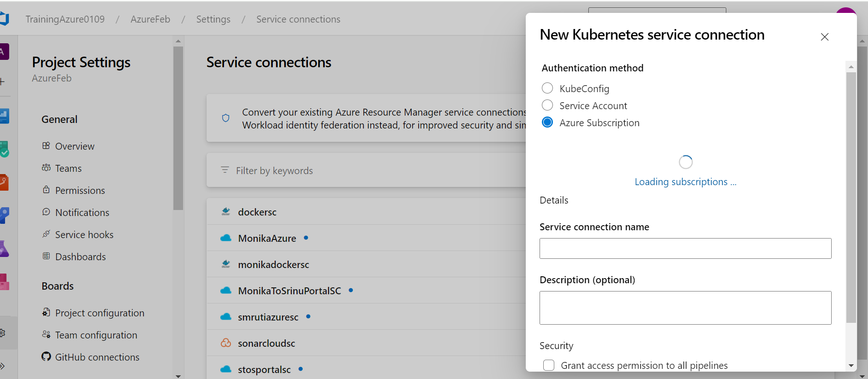Click the cloud icon beside MonikaAzure
Image resolution: width=868 pixels, height=379 pixels.
pos(226,238)
